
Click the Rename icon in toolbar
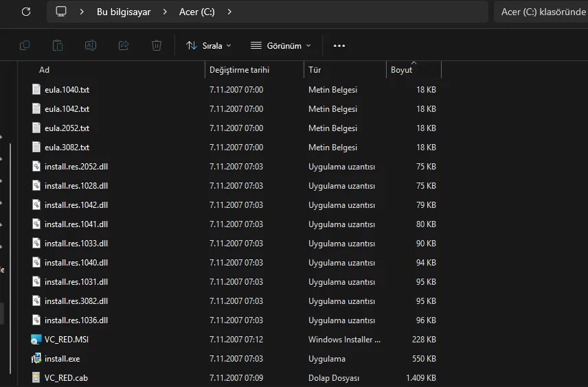[x=91, y=45]
